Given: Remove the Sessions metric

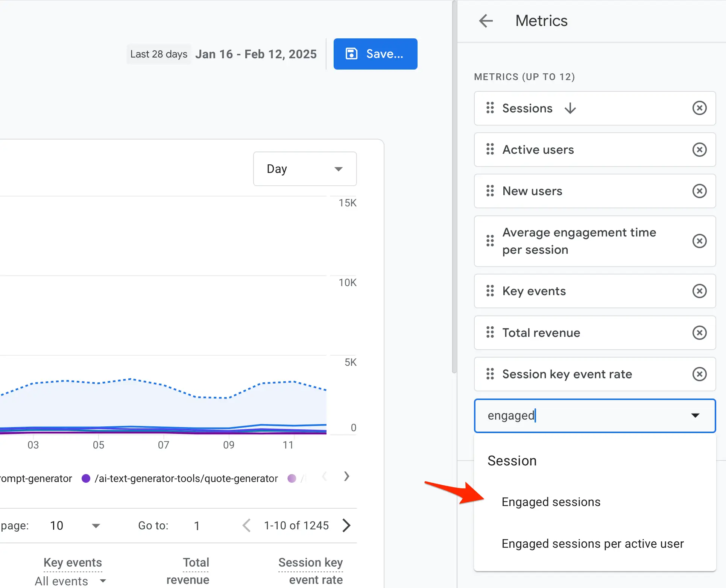Looking at the screenshot, I should (x=699, y=108).
